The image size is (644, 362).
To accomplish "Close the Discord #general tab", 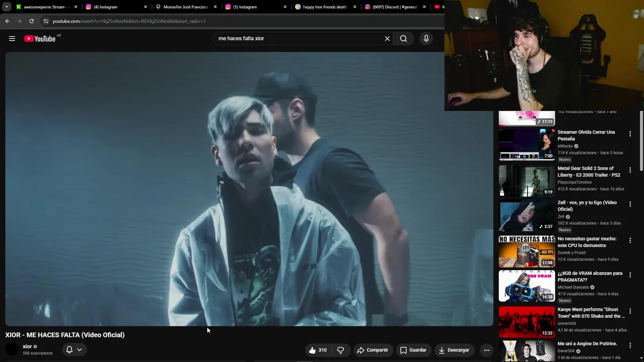I will [x=424, y=7].
